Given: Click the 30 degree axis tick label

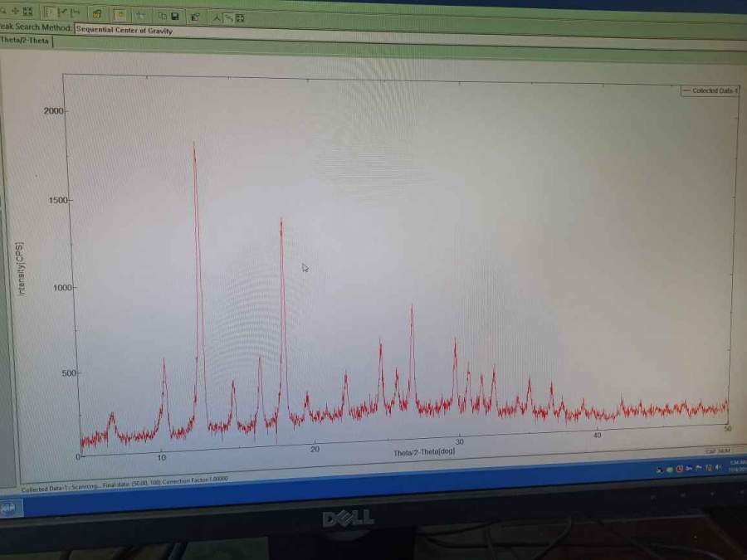Looking at the screenshot, I should (x=459, y=441).
